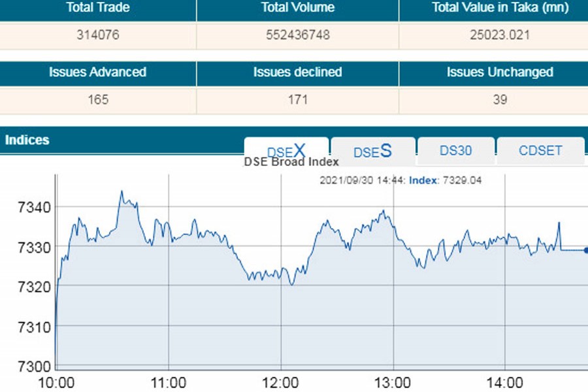Click the Indices section header
588x392 pixels.
coord(27,140)
